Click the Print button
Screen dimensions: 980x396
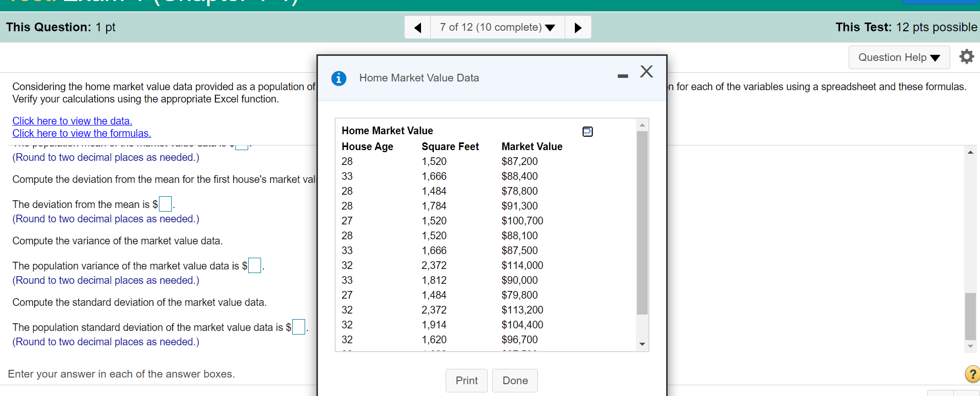coord(467,381)
